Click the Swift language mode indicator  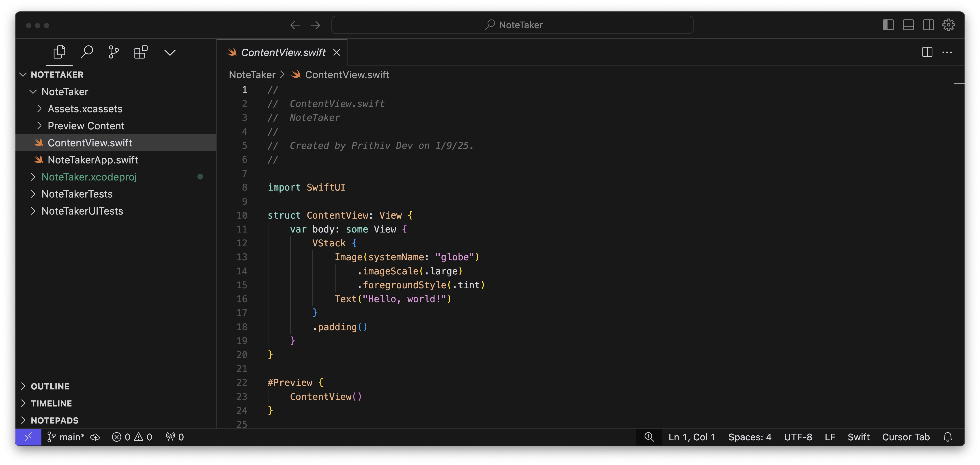(859, 437)
